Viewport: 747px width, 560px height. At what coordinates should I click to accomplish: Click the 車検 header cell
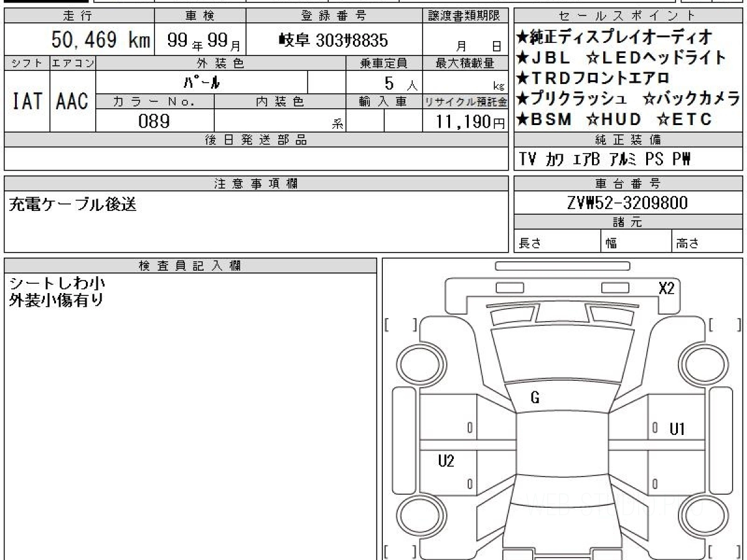[200, 16]
